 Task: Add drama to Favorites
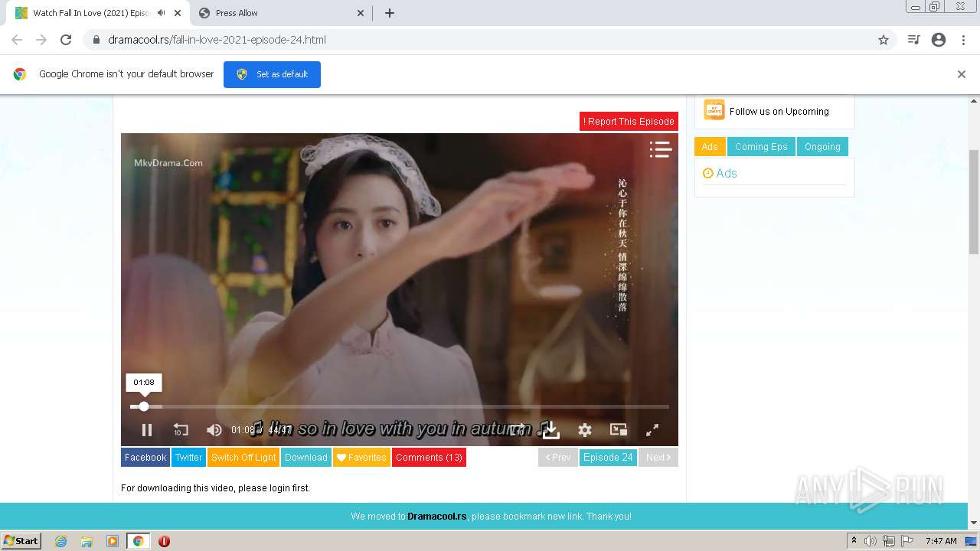click(361, 458)
